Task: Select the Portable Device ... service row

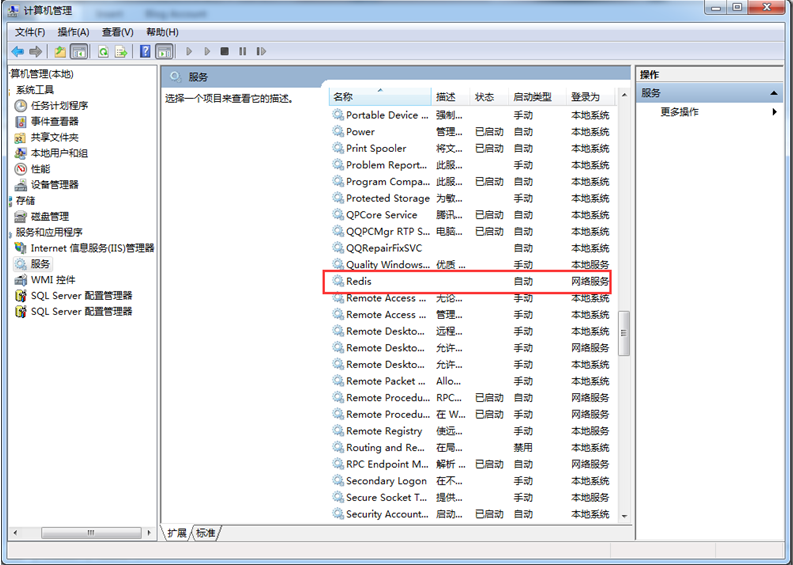Action: (x=471, y=115)
